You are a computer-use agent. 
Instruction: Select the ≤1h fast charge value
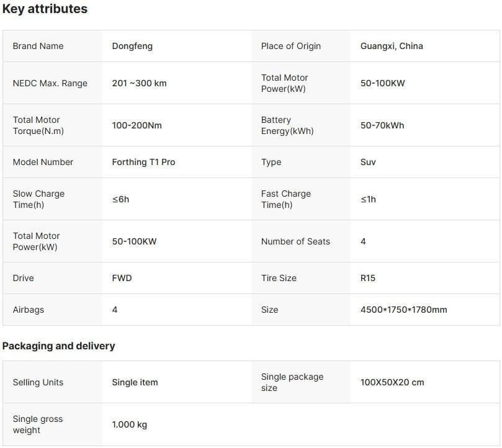(x=368, y=199)
